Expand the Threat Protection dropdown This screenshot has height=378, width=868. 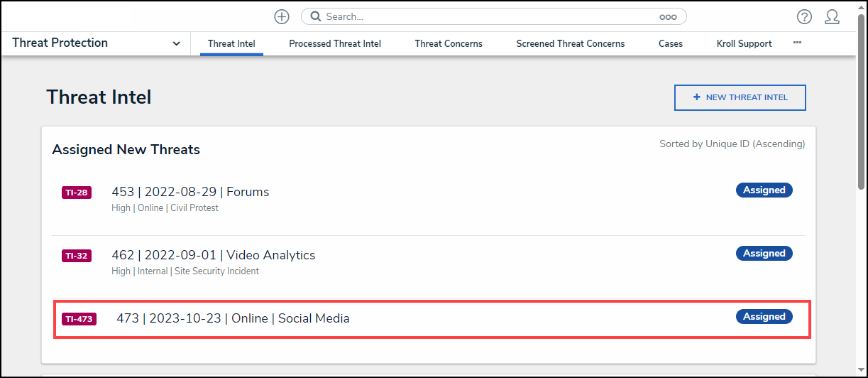click(176, 43)
